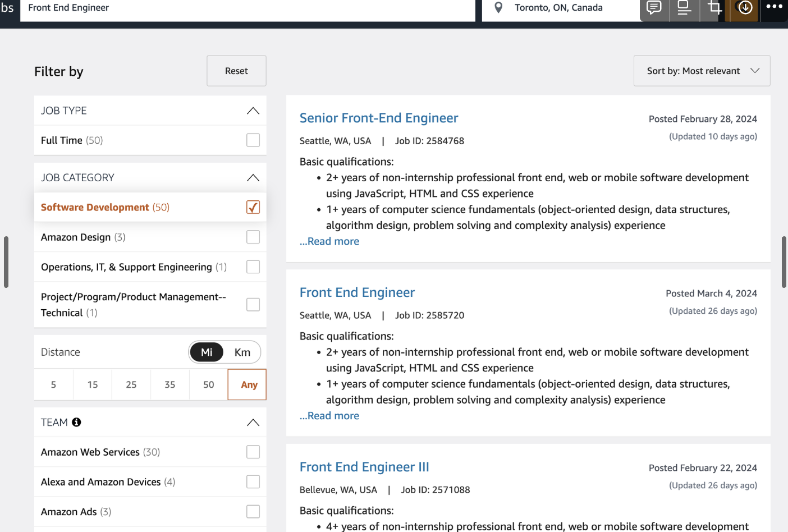Screen dimensions: 788x532
Task: Click the comment bubble icon in the overlay toolbar
Action: [x=654, y=8]
